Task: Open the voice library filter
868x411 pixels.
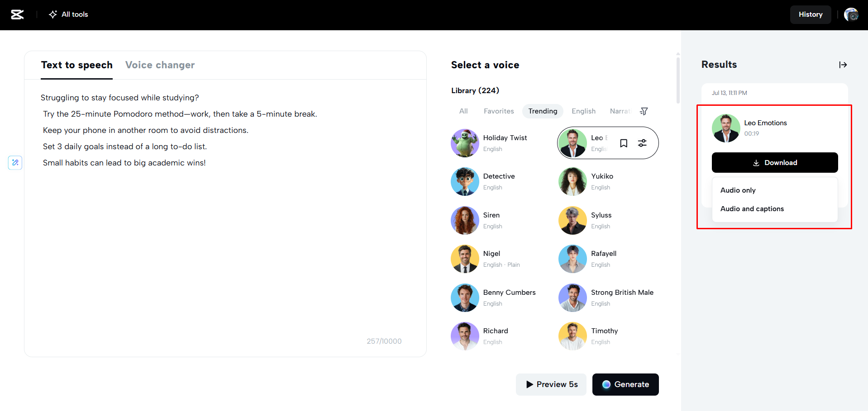Action: click(x=644, y=111)
